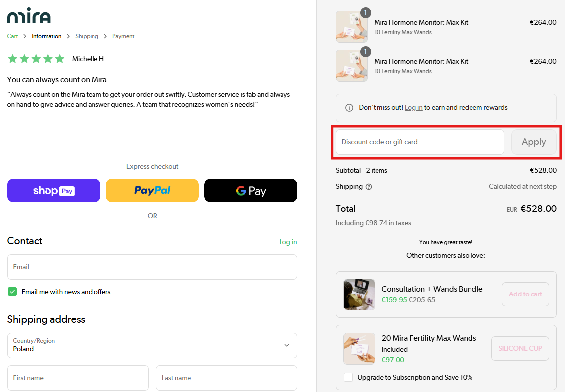Image resolution: width=565 pixels, height=392 pixels.
Task: Go back to Cart breadcrumb
Action: 13,36
